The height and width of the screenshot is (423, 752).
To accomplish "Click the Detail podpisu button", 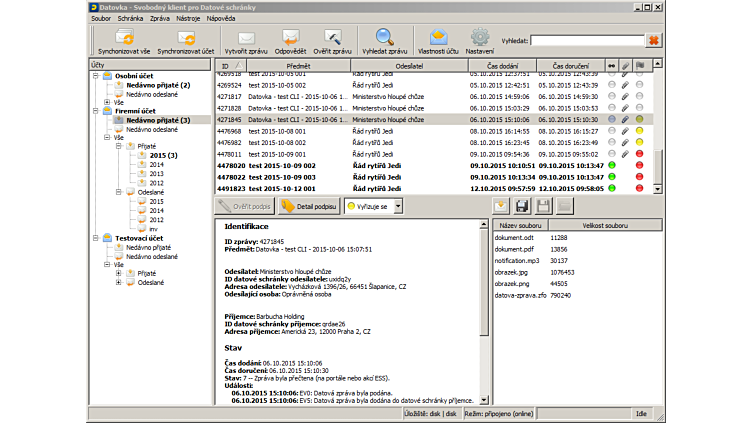I will tap(307, 205).
